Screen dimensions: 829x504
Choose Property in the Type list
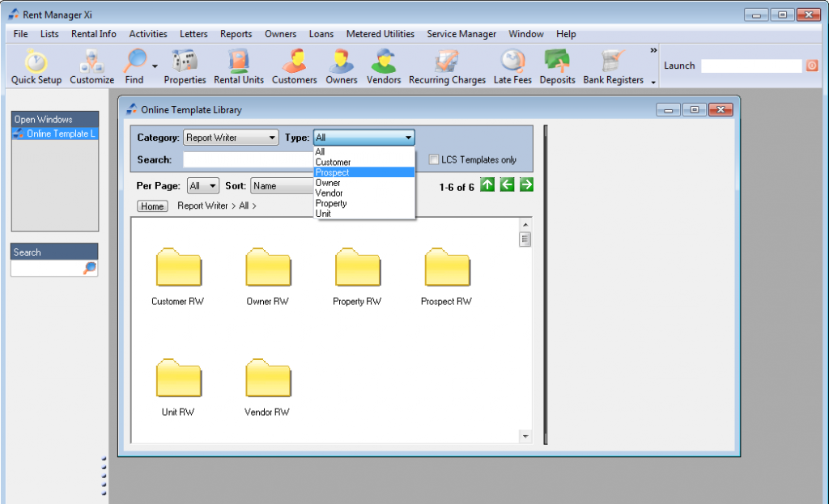[363, 203]
